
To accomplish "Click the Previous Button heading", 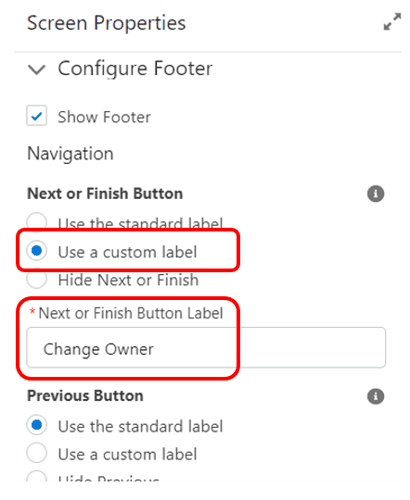I will (85, 396).
